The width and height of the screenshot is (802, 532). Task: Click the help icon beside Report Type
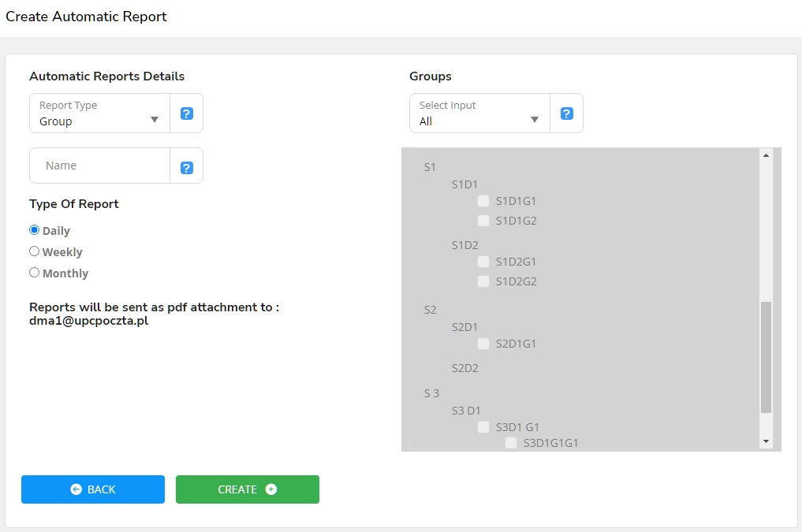pos(187,113)
